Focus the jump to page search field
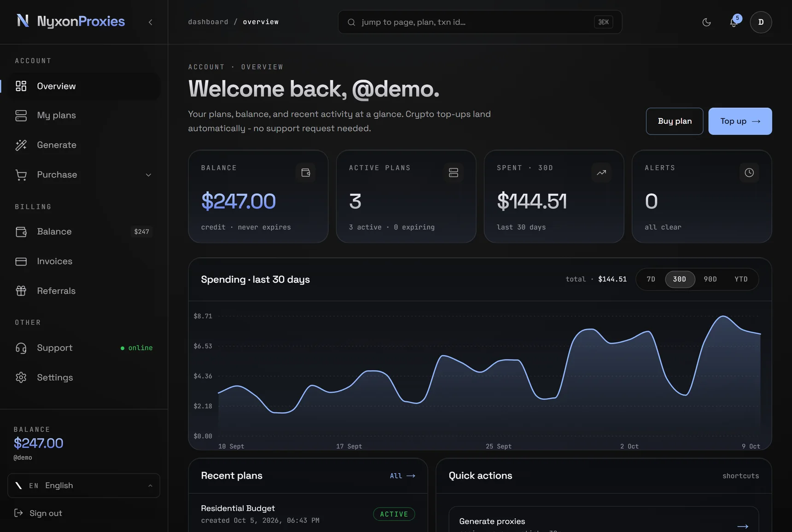Image resolution: width=792 pixels, height=532 pixels. click(480, 22)
